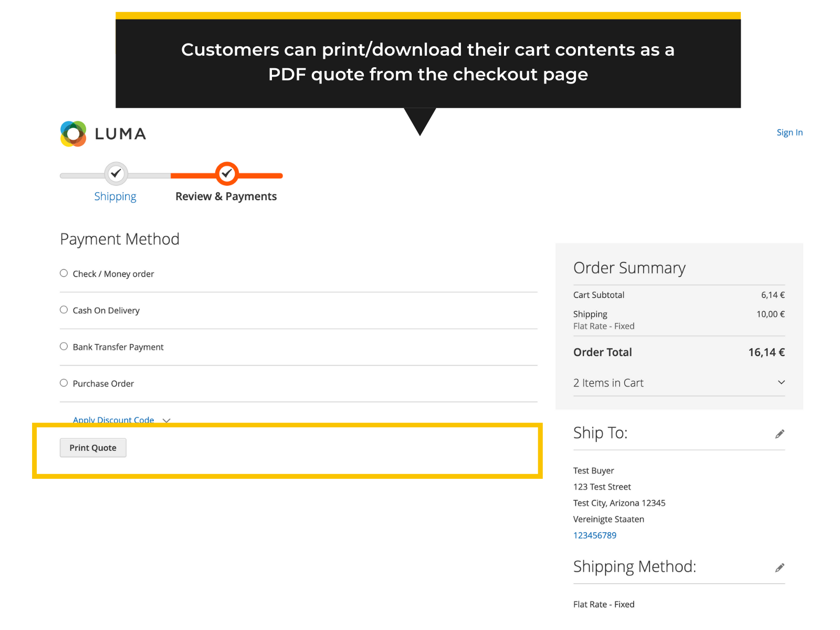This screenshot has width=840, height=630.
Task: Click the 123456789 phone number link
Action: [x=595, y=535]
